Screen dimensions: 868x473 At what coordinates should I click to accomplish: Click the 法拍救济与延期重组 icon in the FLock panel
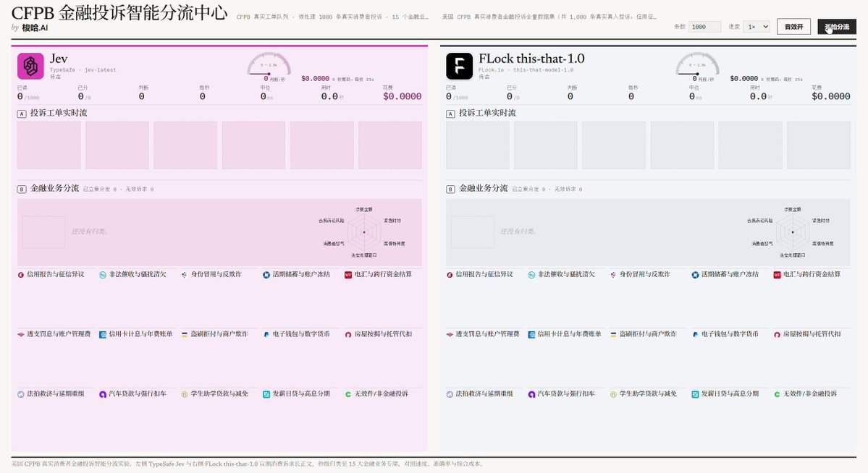point(450,394)
